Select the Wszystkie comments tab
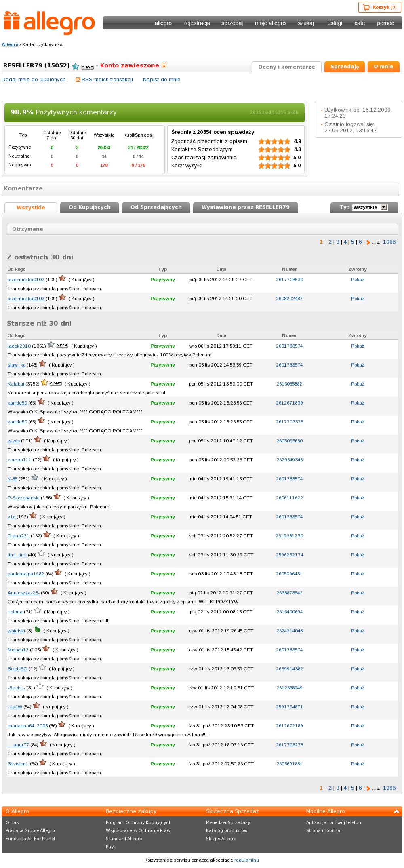This screenshot has width=404, height=868. 31,208
